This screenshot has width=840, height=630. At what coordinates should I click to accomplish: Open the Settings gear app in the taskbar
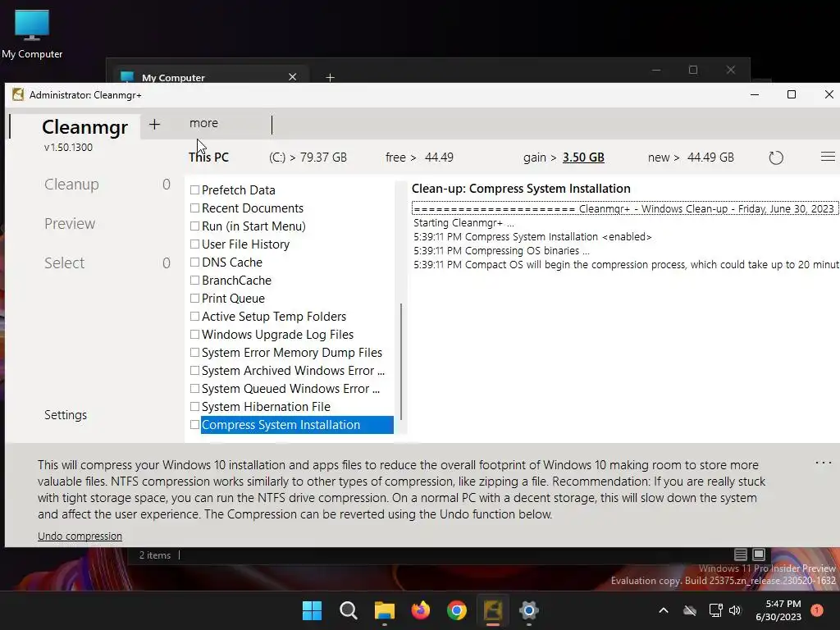pyautogui.click(x=529, y=610)
